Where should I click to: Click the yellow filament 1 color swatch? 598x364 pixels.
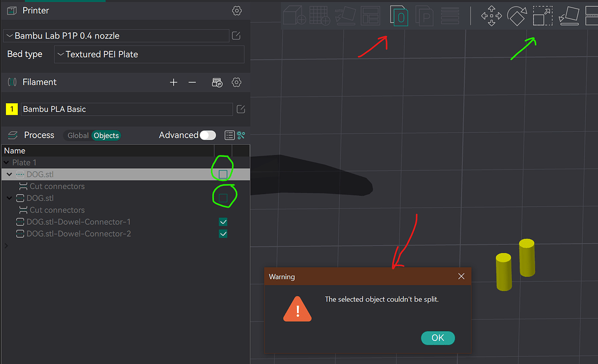click(12, 109)
